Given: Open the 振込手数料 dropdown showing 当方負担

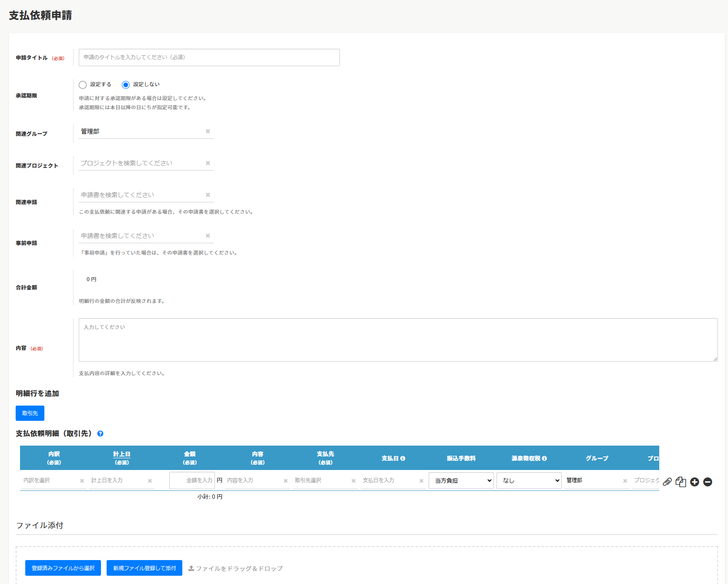Looking at the screenshot, I should pos(461,480).
